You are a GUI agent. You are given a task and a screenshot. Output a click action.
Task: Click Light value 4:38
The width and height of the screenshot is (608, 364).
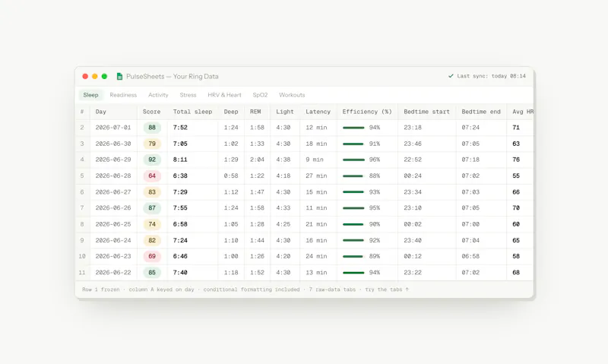pyautogui.click(x=283, y=160)
